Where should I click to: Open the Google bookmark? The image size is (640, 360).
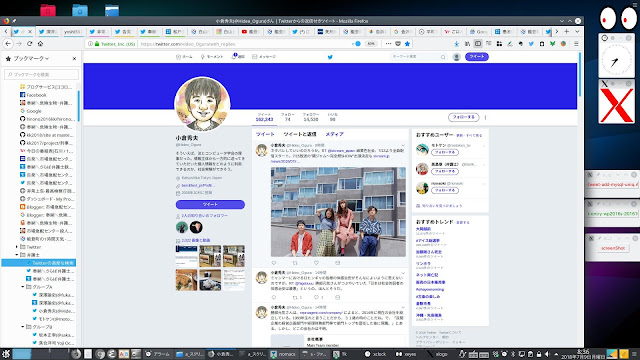(31, 111)
